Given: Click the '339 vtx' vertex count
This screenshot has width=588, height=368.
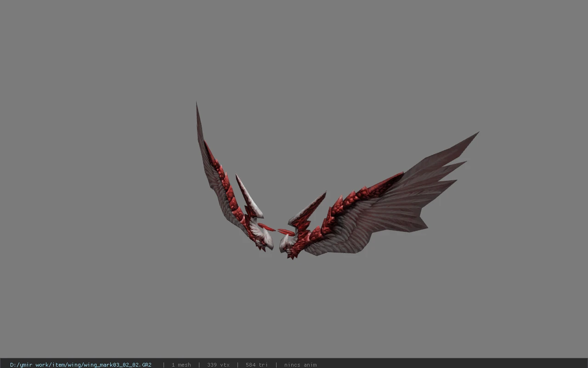Looking at the screenshot, I should [218, 365].
